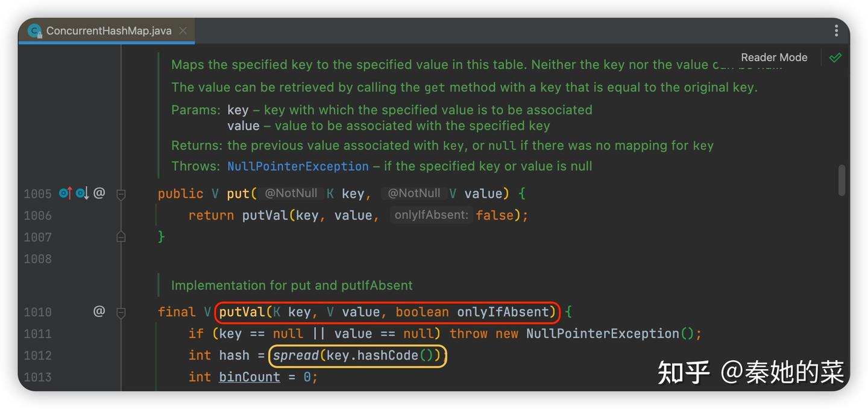Screen dimensions: 868x409
Task: Click the class file icon on ConcurrentHashMap tab
Action: coord(35,31)
